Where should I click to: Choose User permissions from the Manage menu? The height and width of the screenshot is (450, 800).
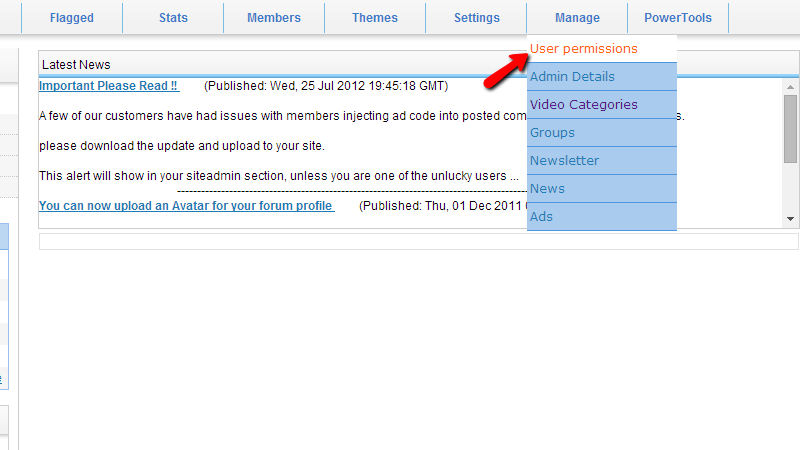click(583, 49)
